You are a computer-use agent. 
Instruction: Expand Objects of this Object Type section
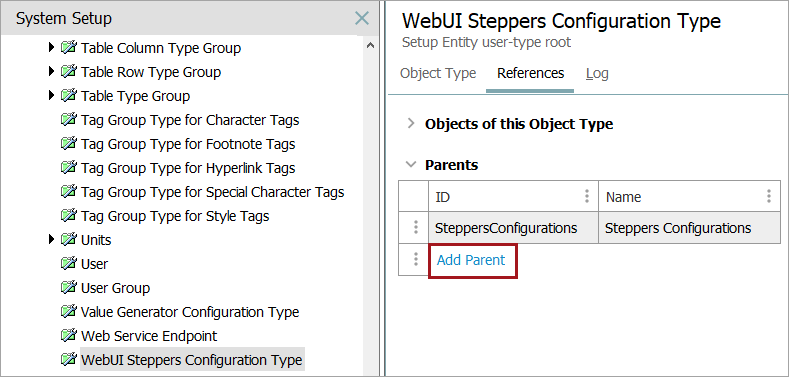(x=411, y=123)
